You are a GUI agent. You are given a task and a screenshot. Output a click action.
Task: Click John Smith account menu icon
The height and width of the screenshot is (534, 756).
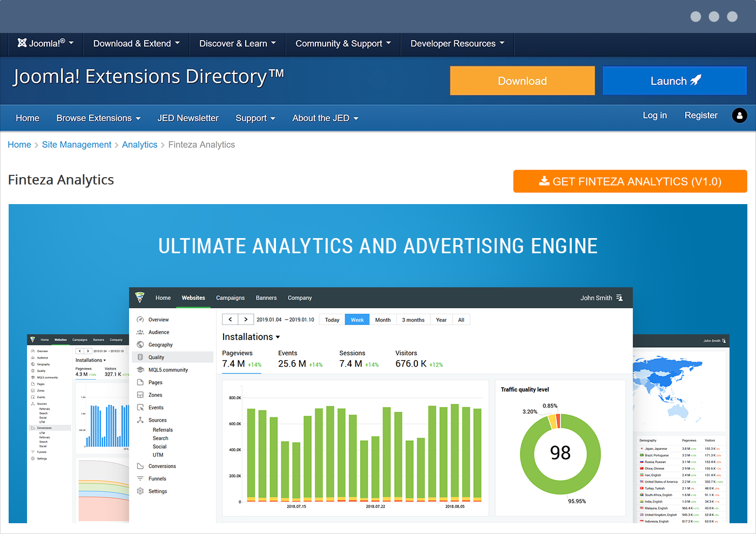point(619,298)
